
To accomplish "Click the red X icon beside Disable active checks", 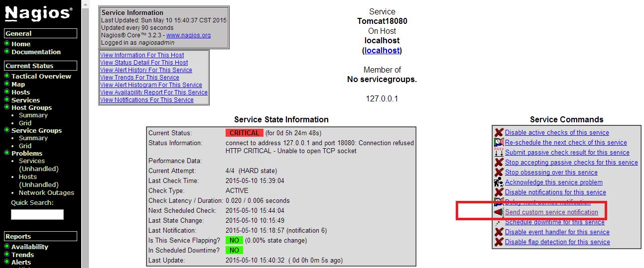I will [x=499, y=133].
